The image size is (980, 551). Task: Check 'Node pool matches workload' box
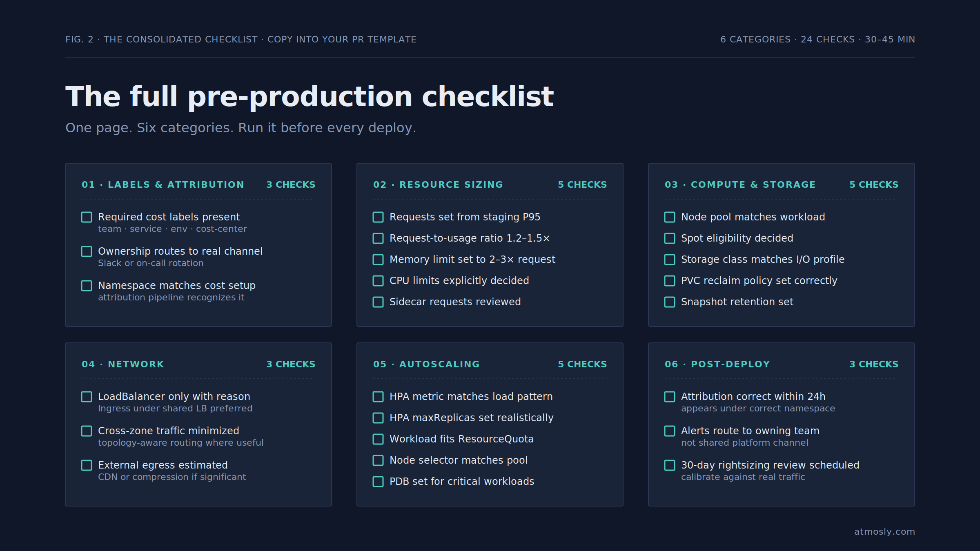[x=670, y=217]
